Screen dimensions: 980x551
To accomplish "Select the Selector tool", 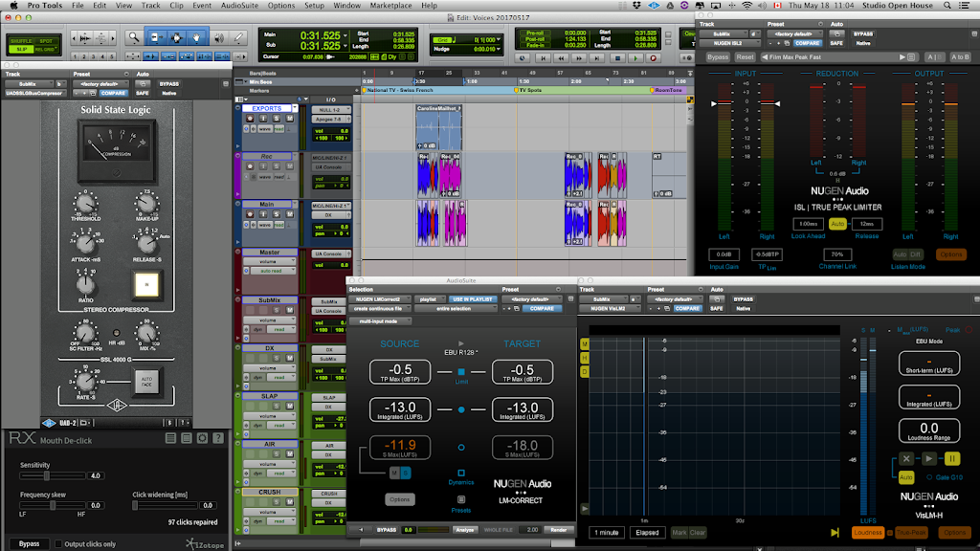I will pyautogui.click(x=176, y=38).
